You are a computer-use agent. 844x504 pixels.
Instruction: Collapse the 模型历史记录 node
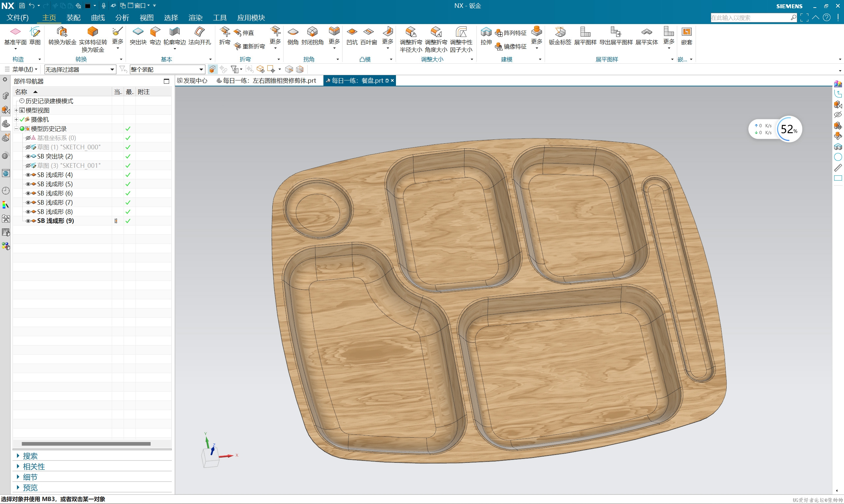click(x=16, y=129)
